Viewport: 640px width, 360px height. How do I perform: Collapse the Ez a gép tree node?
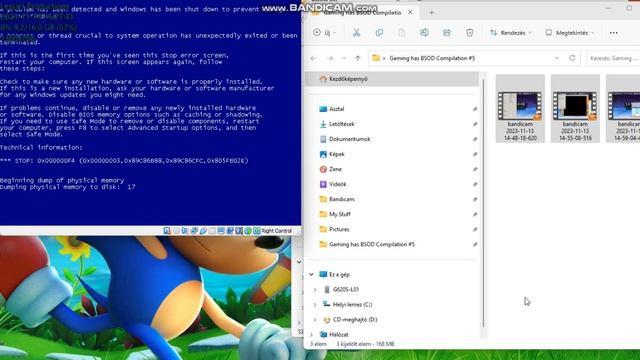pyautogui.click(x=311, y=274)
